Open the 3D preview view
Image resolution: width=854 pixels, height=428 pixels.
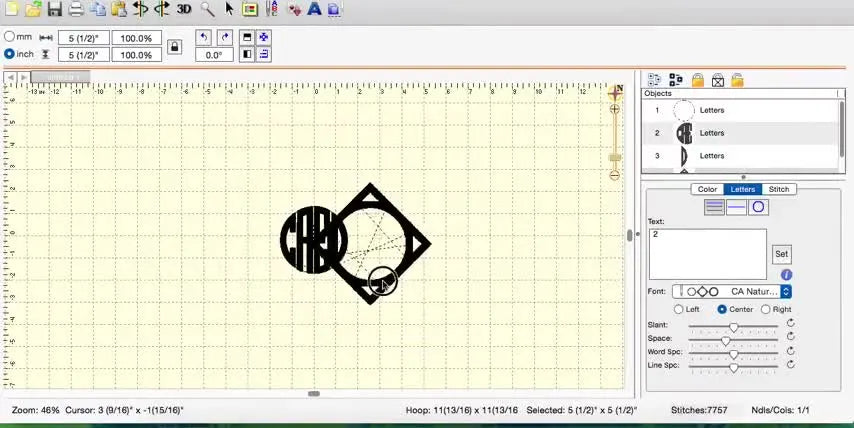(x=184, y=9)
